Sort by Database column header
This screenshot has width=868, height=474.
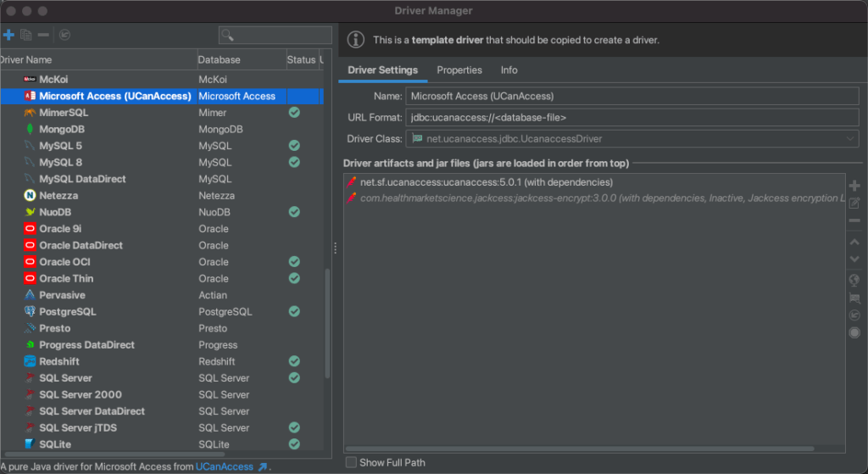tap(220, 60)
